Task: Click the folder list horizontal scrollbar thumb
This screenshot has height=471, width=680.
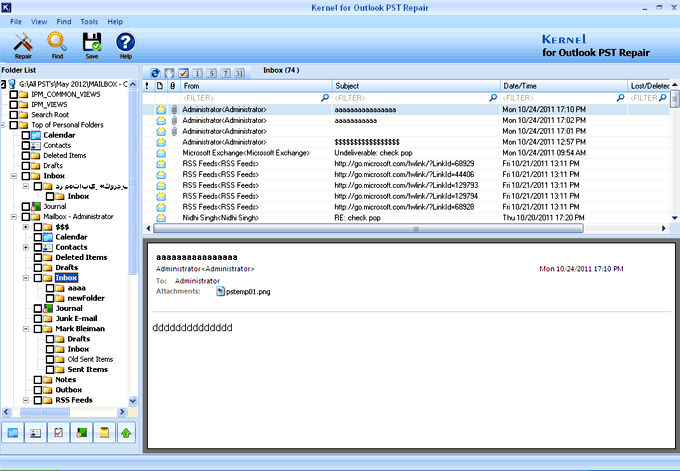Action: pos(44,412)
